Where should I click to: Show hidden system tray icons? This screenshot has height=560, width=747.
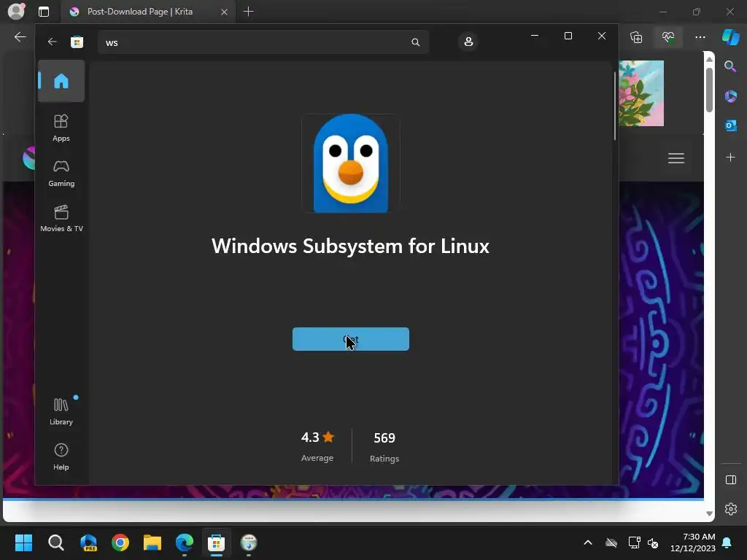588,542
